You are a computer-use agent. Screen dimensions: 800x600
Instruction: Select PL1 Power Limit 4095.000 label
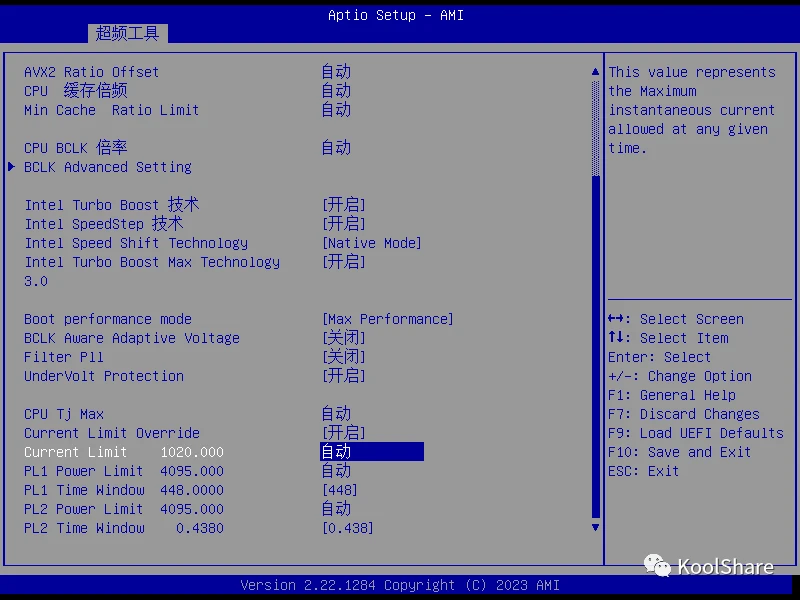point(124,471)
